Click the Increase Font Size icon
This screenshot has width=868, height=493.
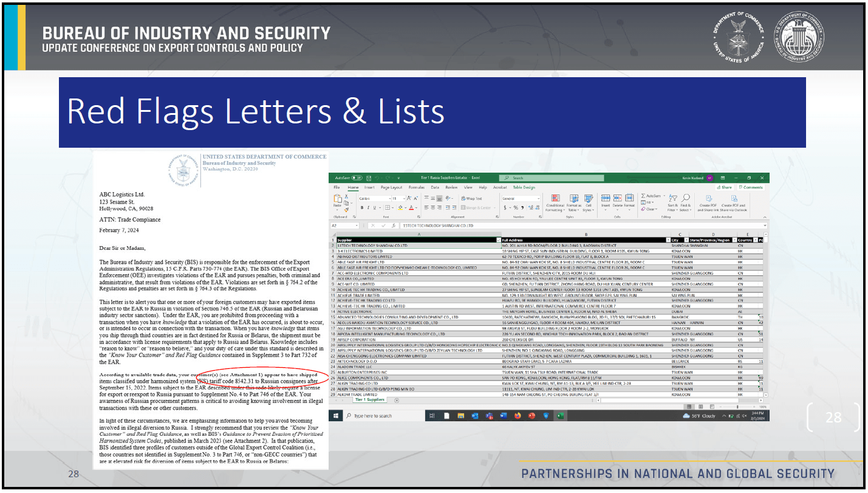(409, 198)
